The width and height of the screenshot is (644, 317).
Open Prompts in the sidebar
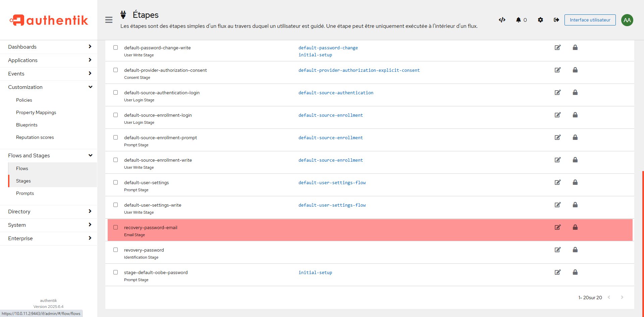tap(25, 194)
